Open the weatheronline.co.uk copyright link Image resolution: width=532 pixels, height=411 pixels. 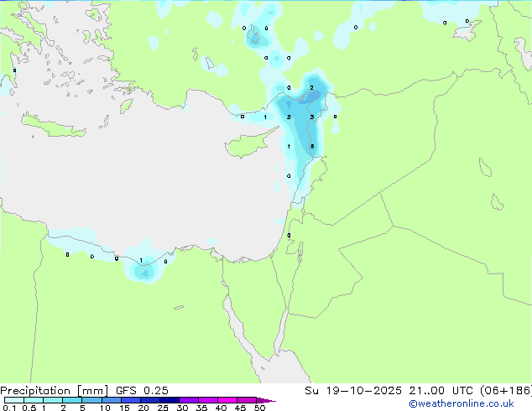[462, 403]
